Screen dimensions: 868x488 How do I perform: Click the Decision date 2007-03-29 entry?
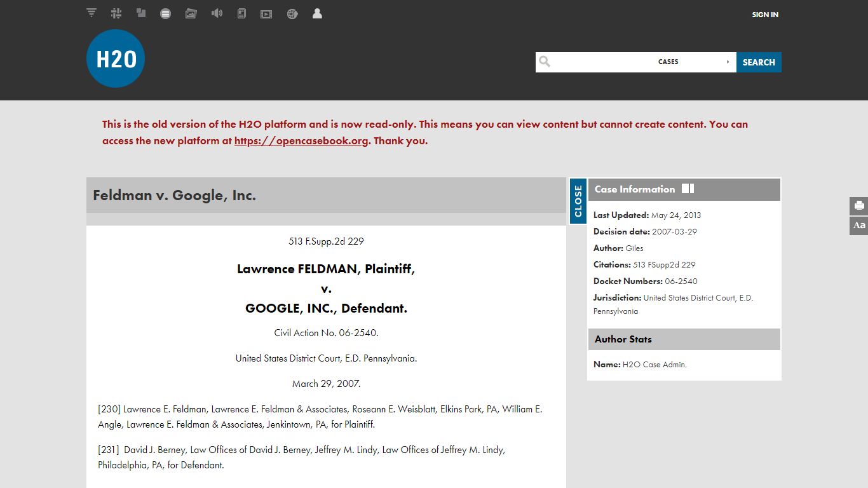[x=645, y=232]
